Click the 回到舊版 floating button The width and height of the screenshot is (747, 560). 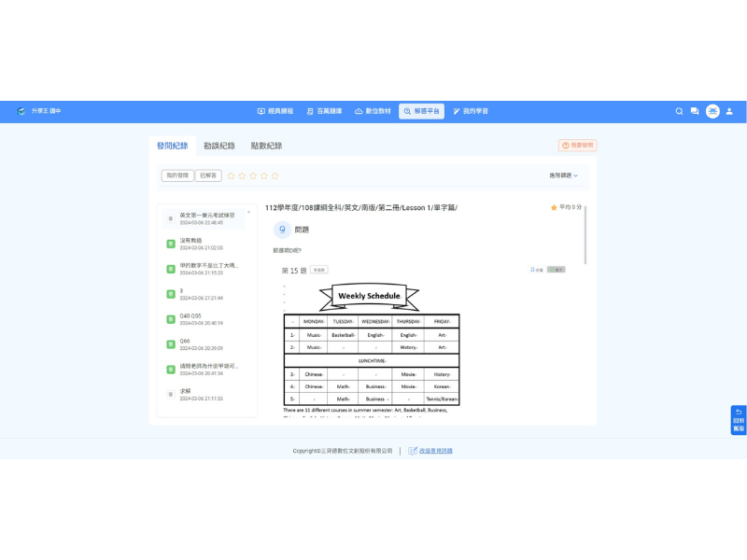click(738, 420)
